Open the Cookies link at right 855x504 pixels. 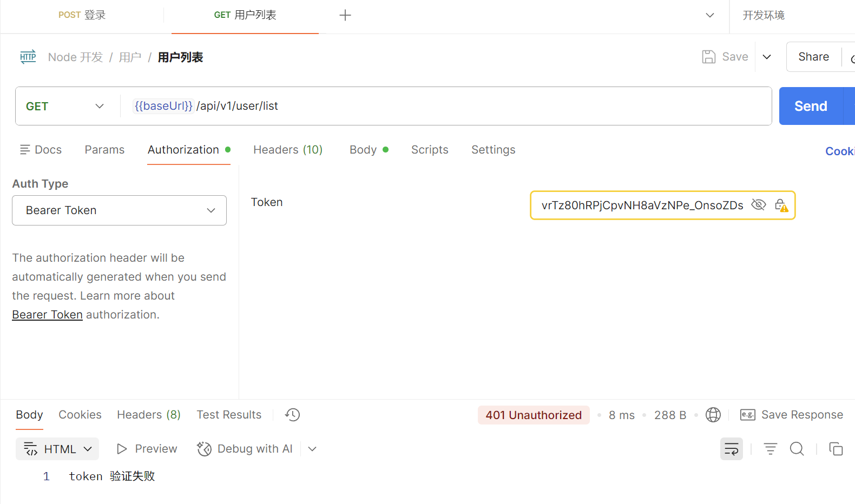(840, 151)
